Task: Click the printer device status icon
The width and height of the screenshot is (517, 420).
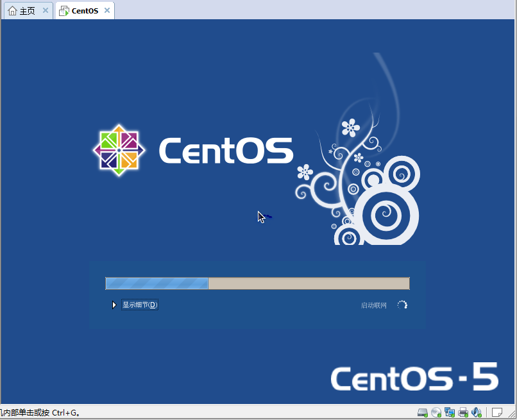Action: click(x=463, y=412)
